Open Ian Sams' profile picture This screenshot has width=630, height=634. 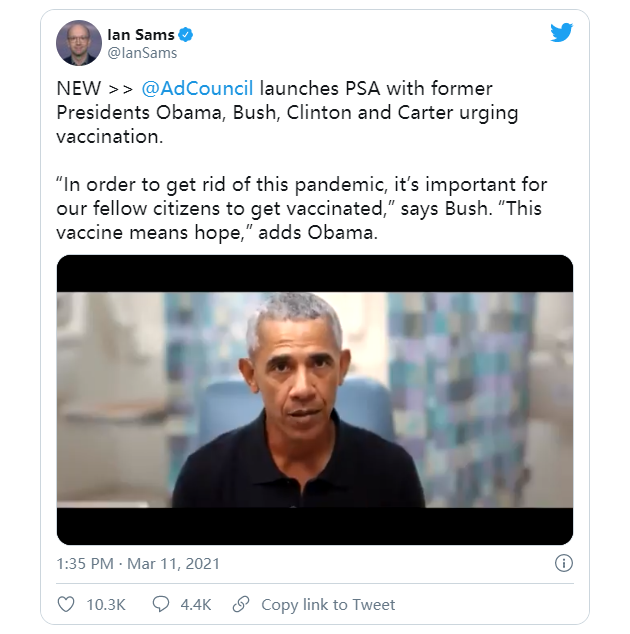click(x=79, y=43)
